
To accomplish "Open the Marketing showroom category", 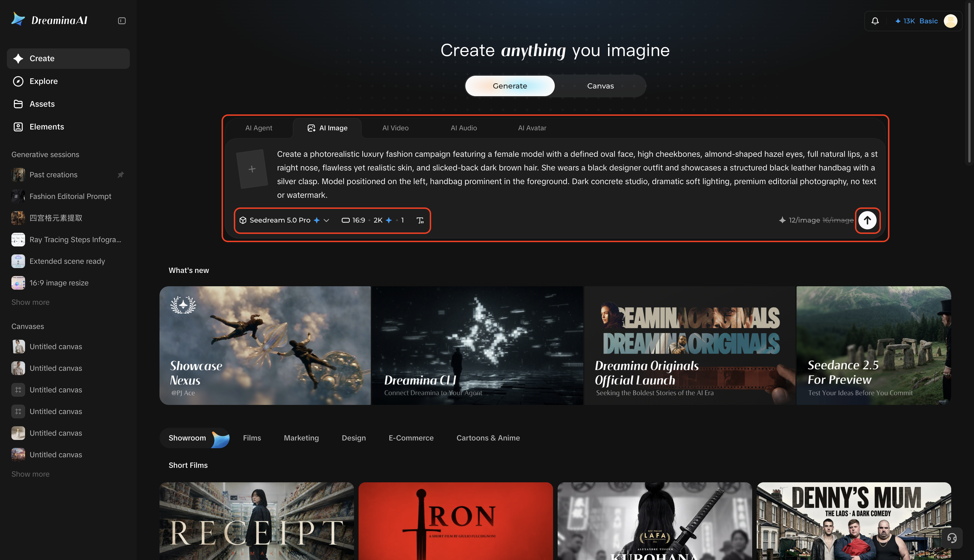I will (x=301, y=438).
